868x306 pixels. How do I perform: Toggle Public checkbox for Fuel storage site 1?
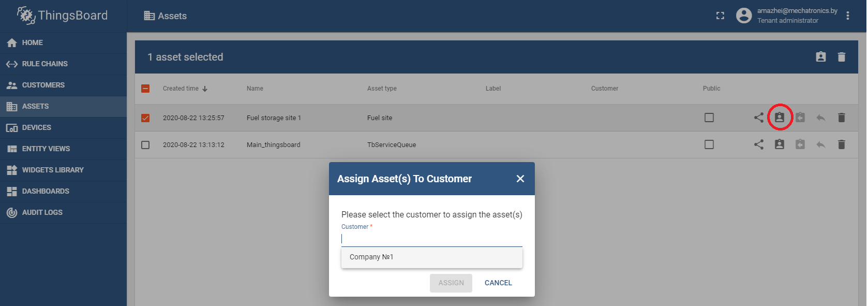coord(709,118)
